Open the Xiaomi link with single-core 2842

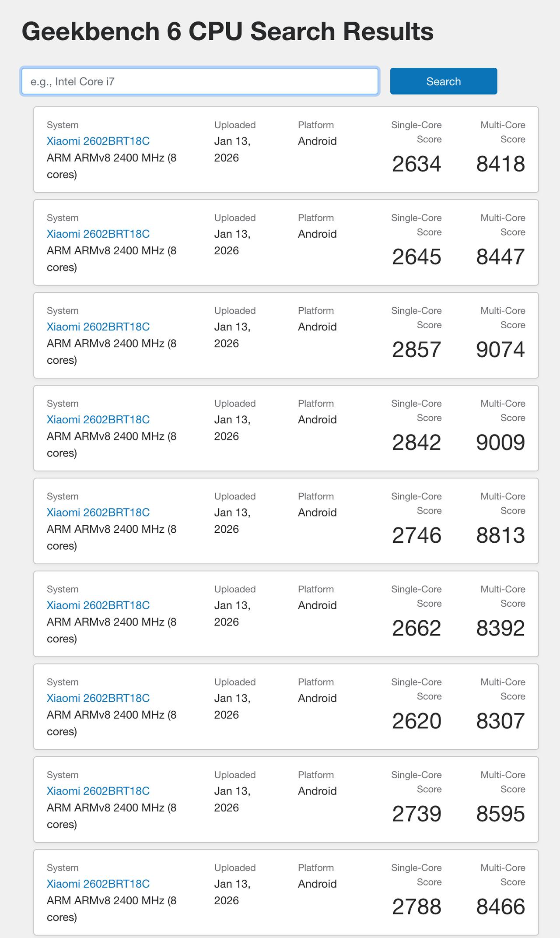click(x=98, y=419)
